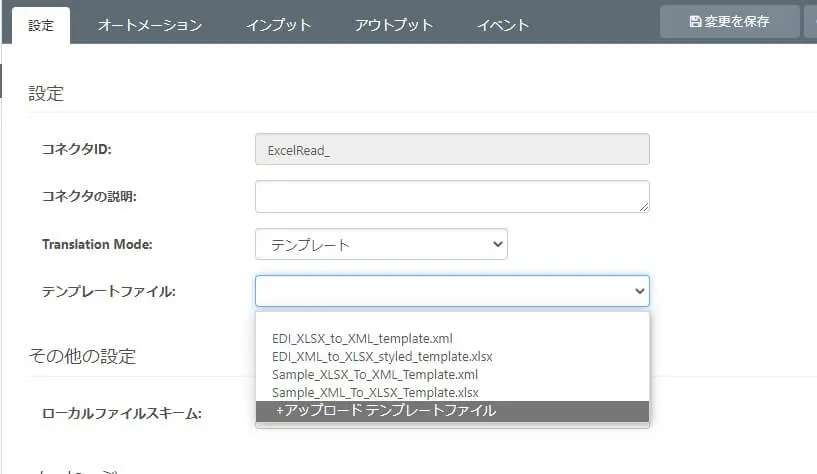Choose EDI_XLSX_to_XML_template.xml from the list

(x=362, y=339)
